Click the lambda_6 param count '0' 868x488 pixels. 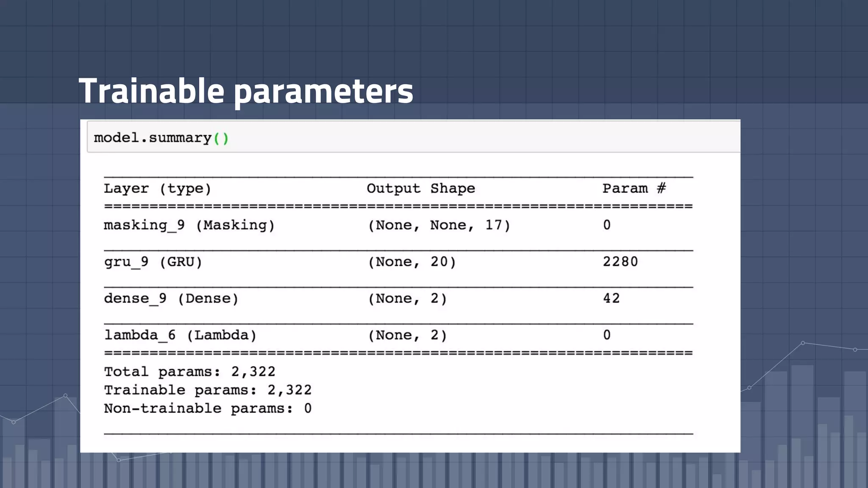[x=607, y=335]
